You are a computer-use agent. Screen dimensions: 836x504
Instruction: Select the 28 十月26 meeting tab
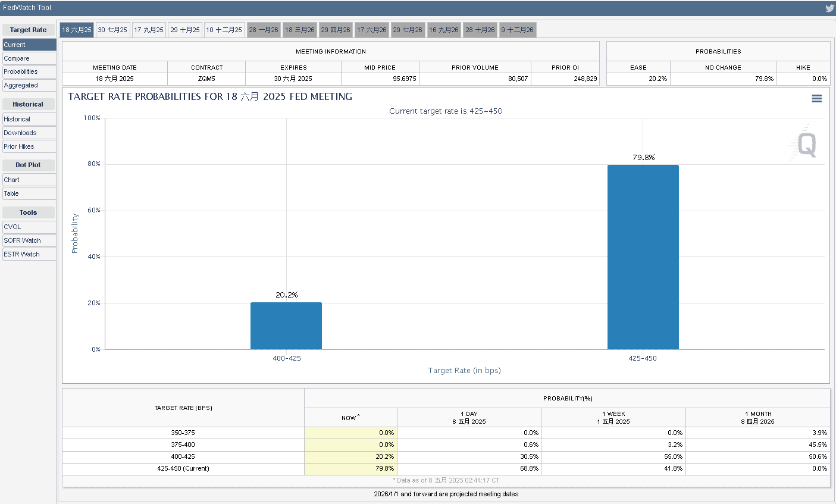pyautogui.click(x=480, y=30)
